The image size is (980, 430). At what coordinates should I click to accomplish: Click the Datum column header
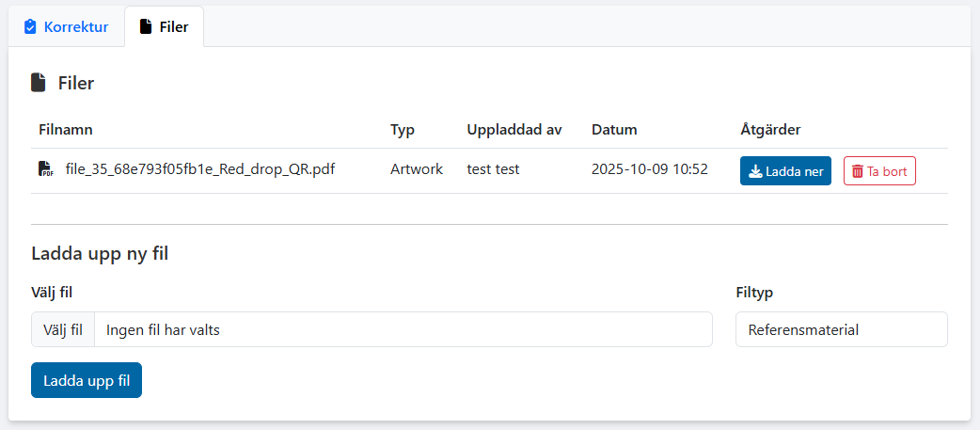pyautogui.click(x=614, y=129)
